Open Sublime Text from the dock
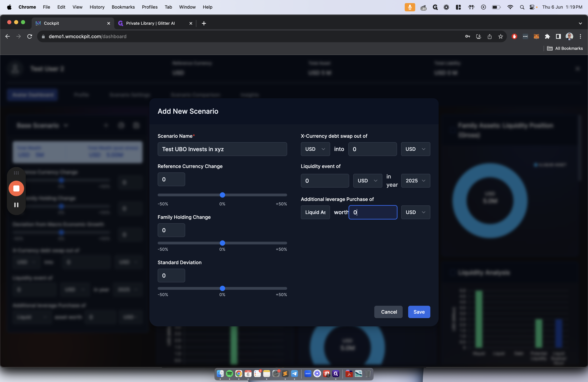Screen dimensions: 588x382 pyautogui.click(x=285, y=373)
